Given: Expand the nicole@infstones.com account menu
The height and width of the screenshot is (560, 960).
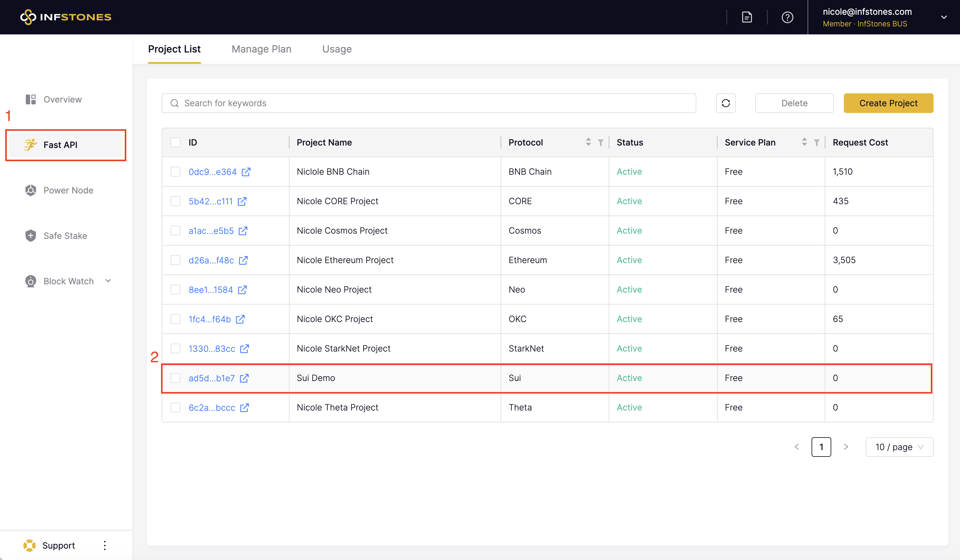Looking at the screenshot, I should tap(943, 17).
